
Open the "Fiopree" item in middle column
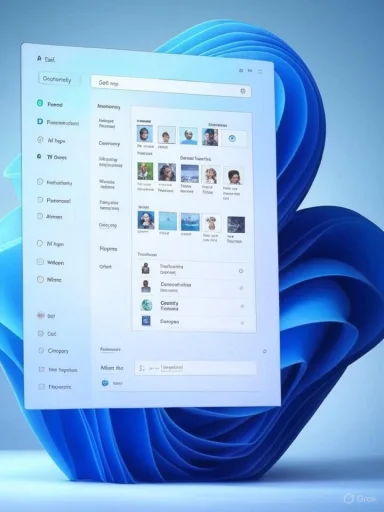click(x=108, y=249)
